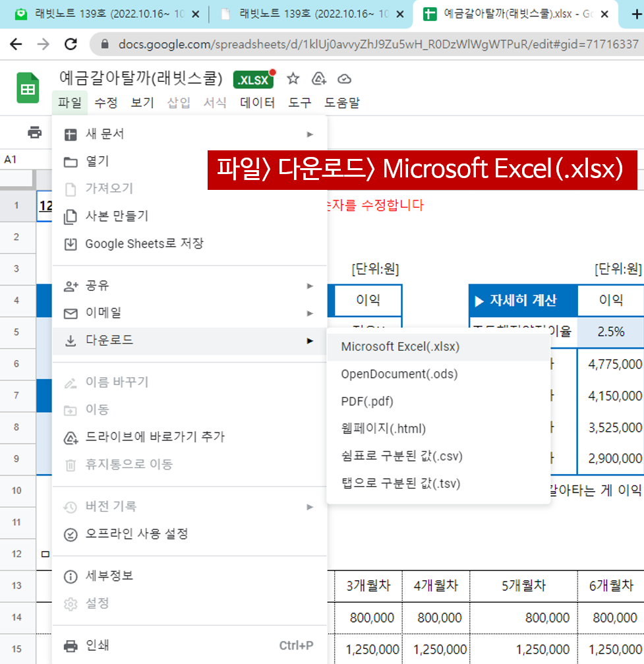Expand the 다운로드 submenu arrow
The image size is (644, 664).
pos(310,340)
